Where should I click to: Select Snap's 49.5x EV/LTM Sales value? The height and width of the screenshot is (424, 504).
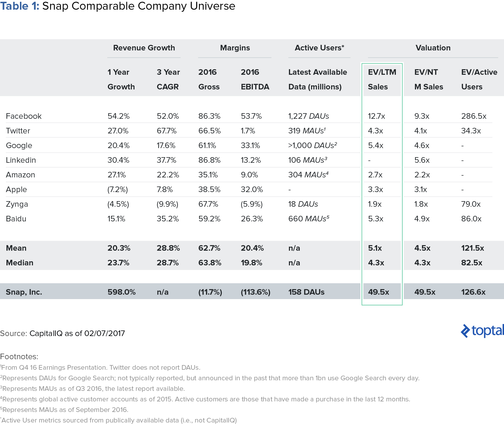pyautogui.click(x=378, y=292)
